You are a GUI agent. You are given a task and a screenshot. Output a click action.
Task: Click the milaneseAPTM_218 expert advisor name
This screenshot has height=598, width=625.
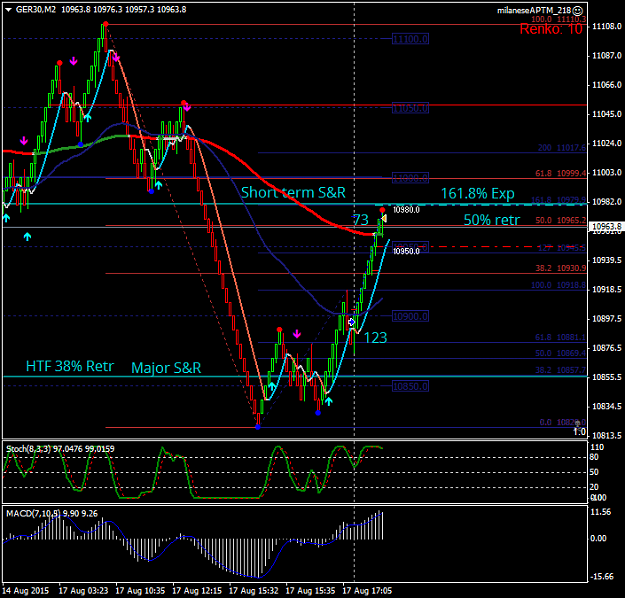534,11
